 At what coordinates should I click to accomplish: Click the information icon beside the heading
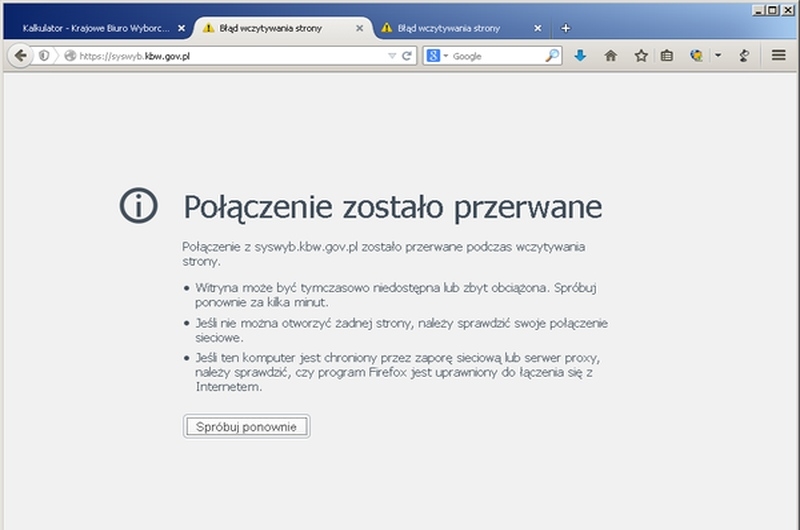(138, 206)
